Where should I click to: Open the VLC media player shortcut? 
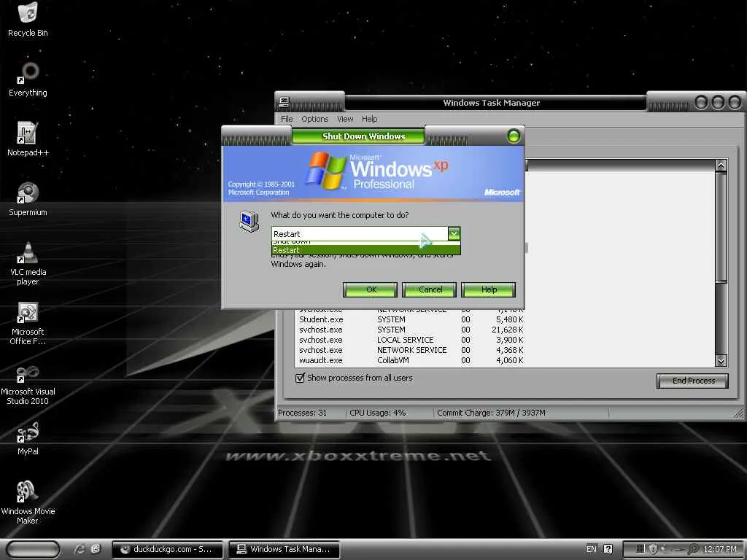tap(28, 263)
